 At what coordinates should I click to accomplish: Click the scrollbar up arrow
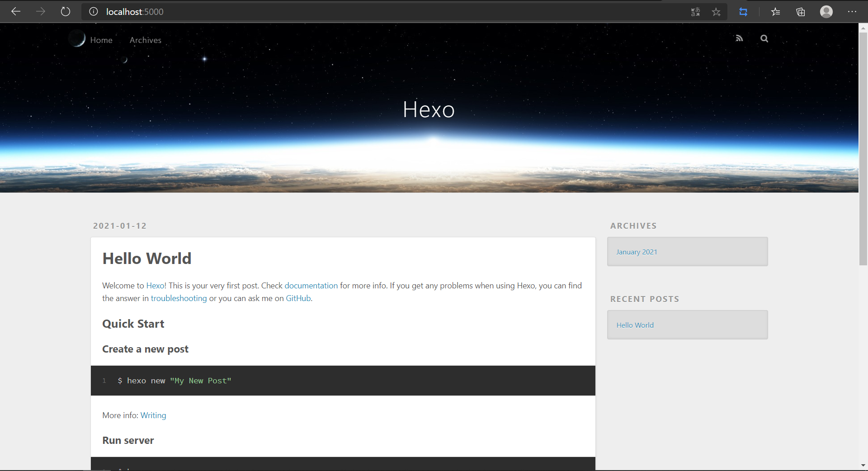pyautogui.click(x=863, y=28)
